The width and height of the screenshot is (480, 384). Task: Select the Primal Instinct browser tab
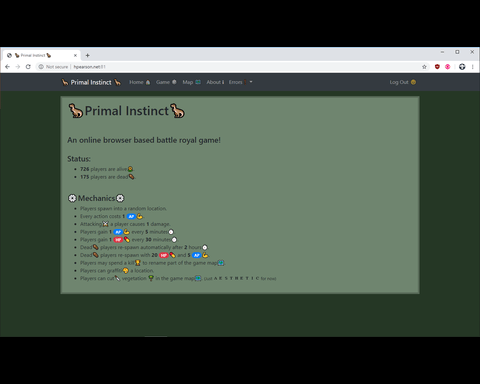[x=42, y=55]
